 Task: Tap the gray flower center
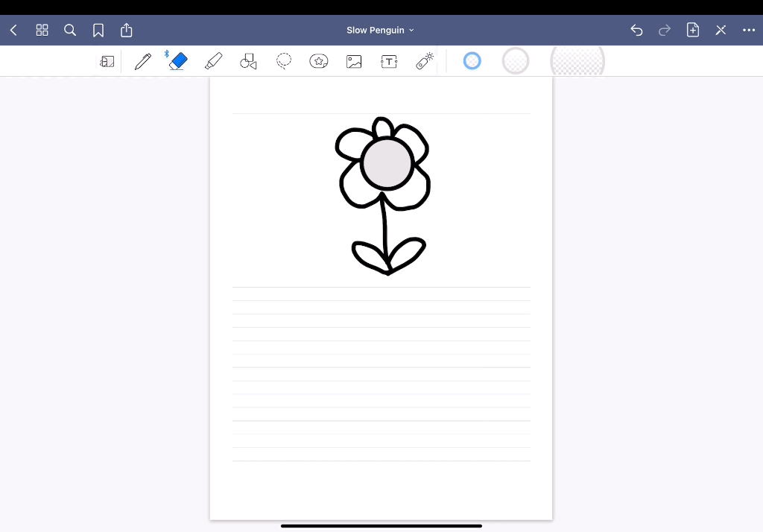pos(387,164)
